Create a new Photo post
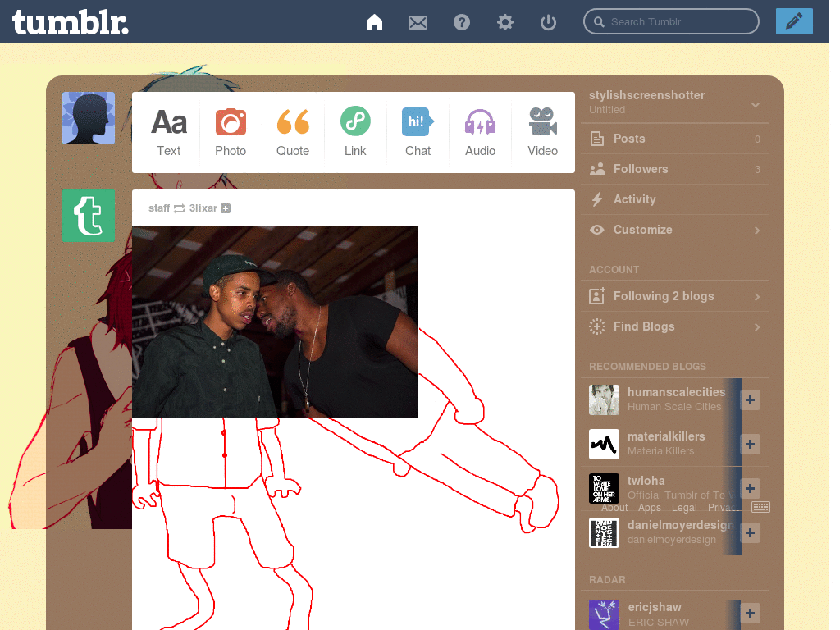Screen dimensions: 840x630 231,132
